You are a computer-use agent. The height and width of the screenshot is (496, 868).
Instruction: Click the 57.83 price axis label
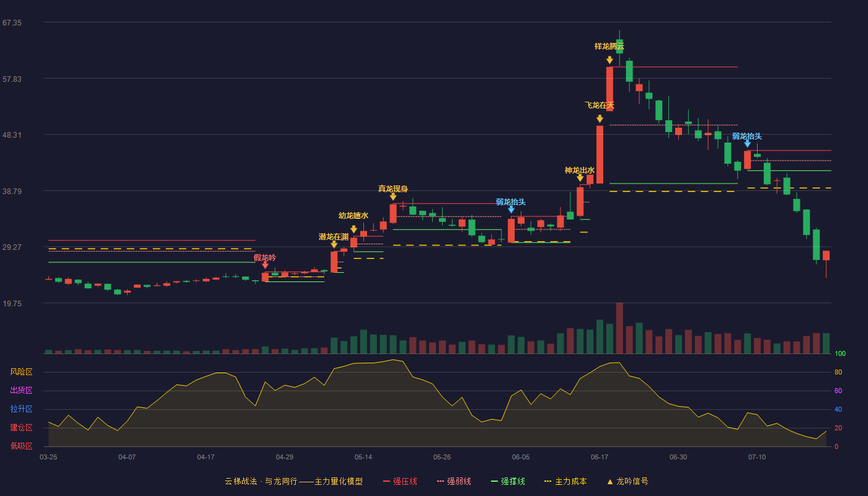coord(12,79)
